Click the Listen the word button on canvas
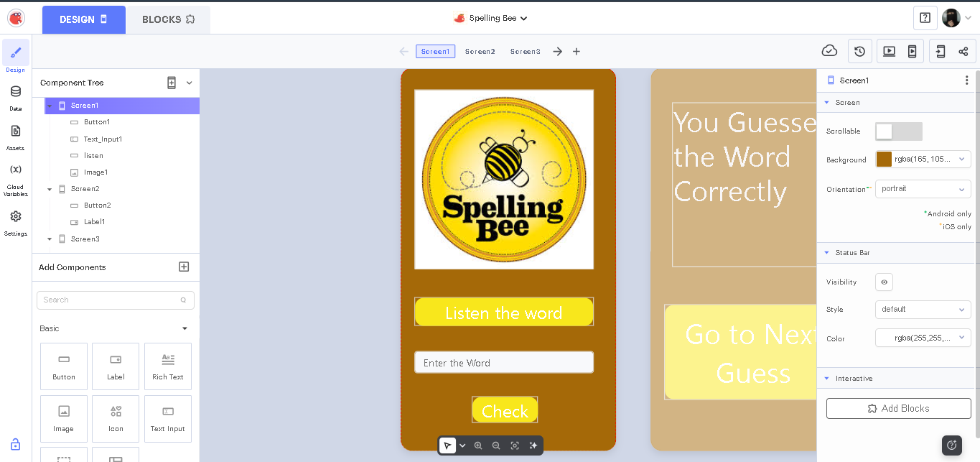 pos(504,312)
